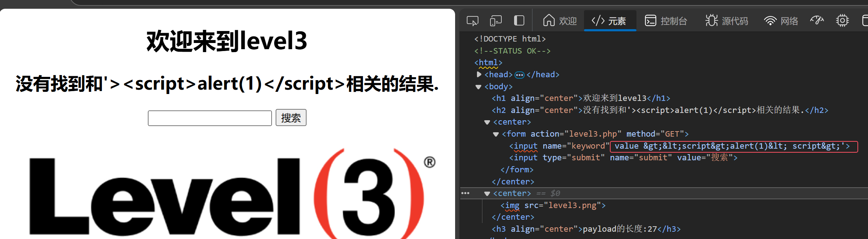Click the home icon in DevTools toolbar
Screen dimensions: 868x239
(x=549, y=20)
